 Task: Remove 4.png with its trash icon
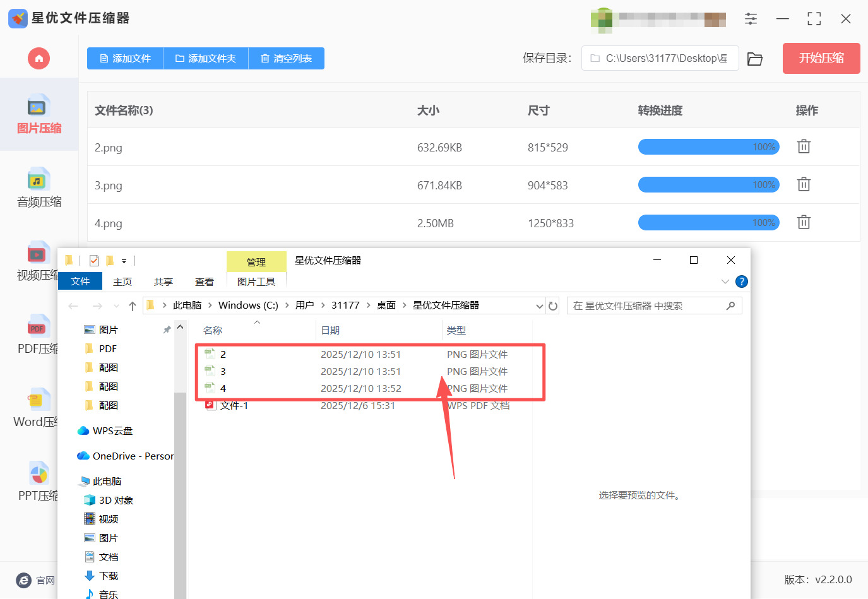coord(803,223)
